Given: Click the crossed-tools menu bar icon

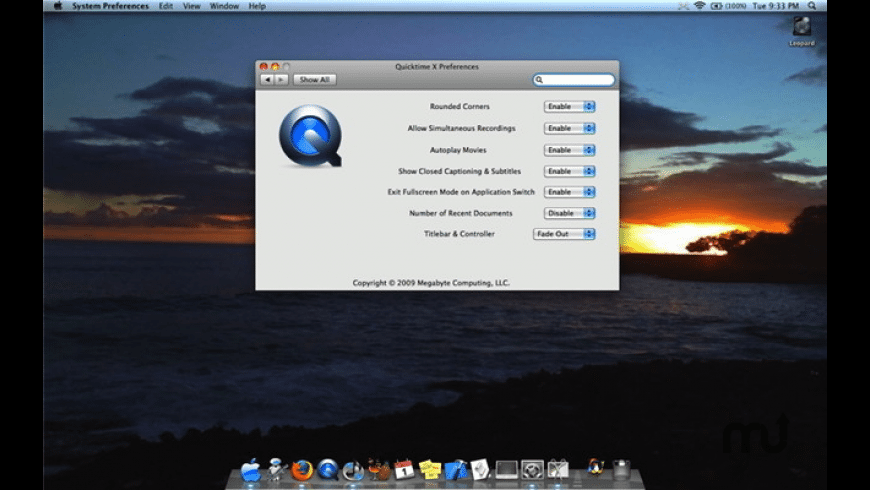Looking at the screenshot, I should pyautogui.click(x=684, y=6).
